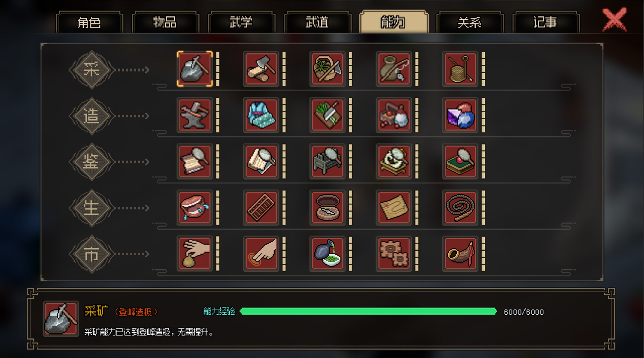Select the hand holding pouch icon
The image size is (644, 358).
(195, 254)
